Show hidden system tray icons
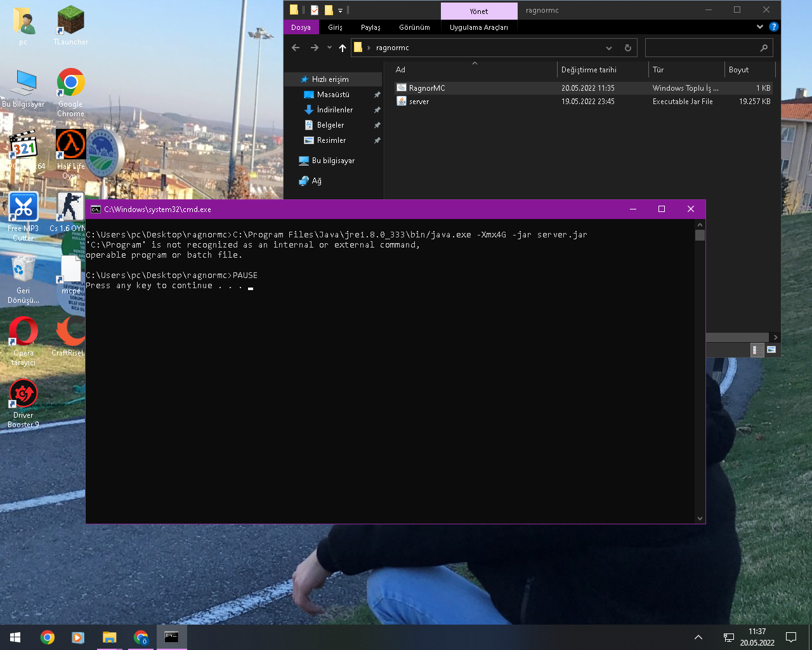The image size is (812, 650). tap(698, 637)
